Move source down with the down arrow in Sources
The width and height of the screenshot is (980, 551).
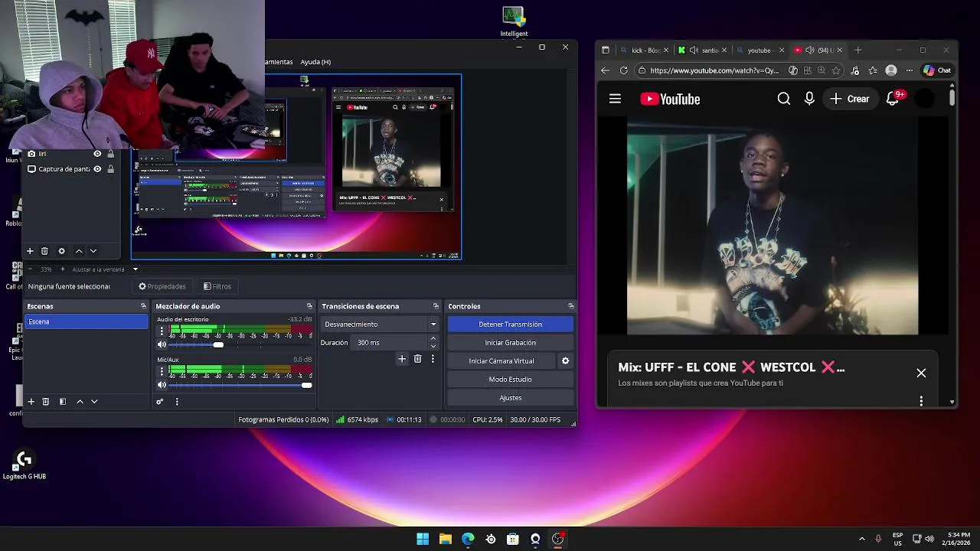tap(93, 251)
